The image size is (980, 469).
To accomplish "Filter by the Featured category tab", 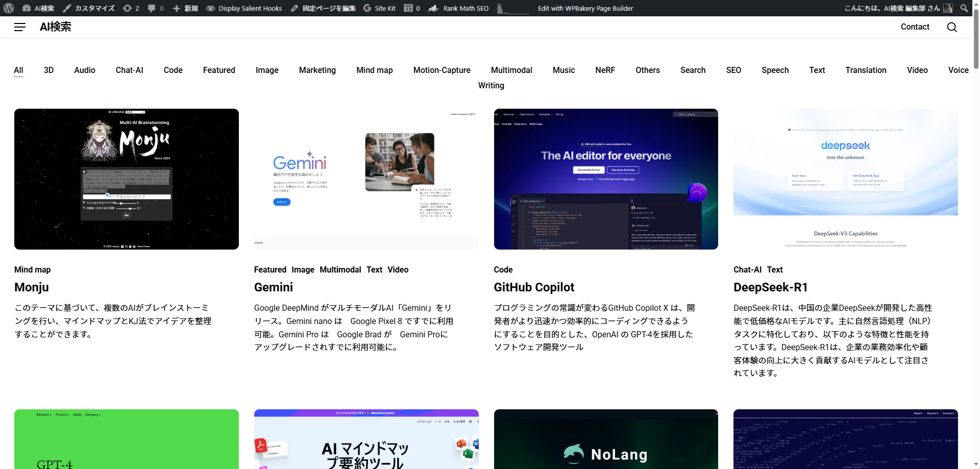I will tap(219, 70).
